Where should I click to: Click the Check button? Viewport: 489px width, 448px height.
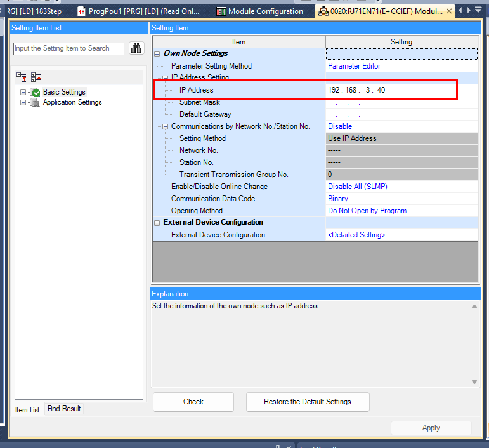[x=193, y=402]
